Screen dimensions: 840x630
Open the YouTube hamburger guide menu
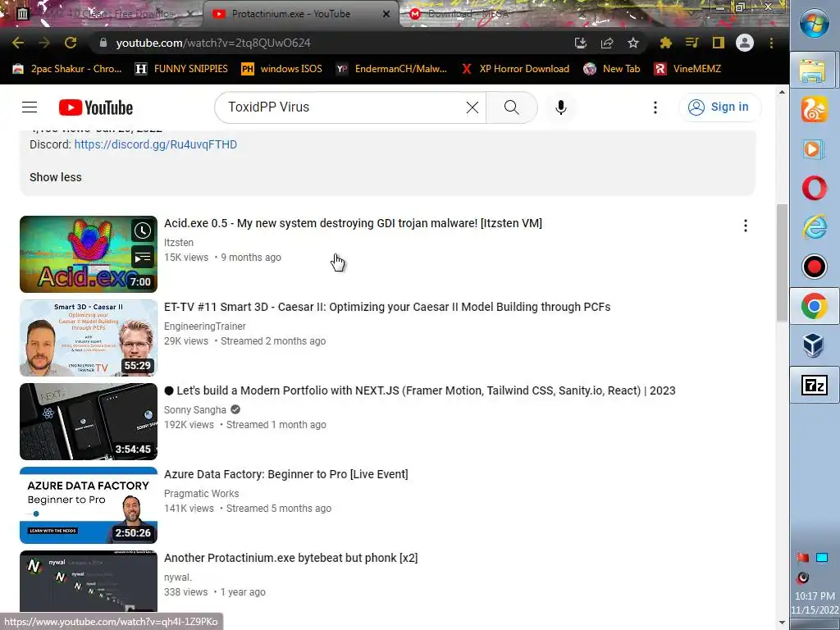(x=30, y=107)
